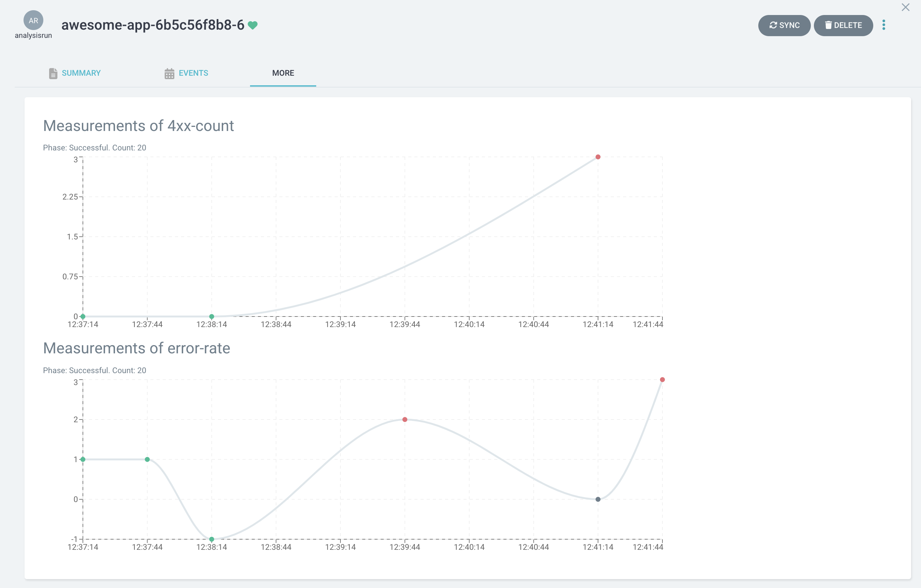921x588 pixels.
Task: Click red error-rate point at 12:39:44
Action: (405, 420)
